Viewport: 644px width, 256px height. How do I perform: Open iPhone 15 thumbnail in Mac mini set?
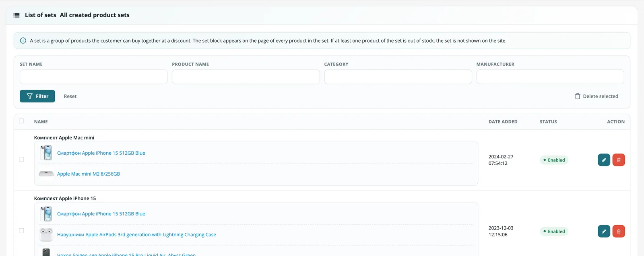(46, 153)
